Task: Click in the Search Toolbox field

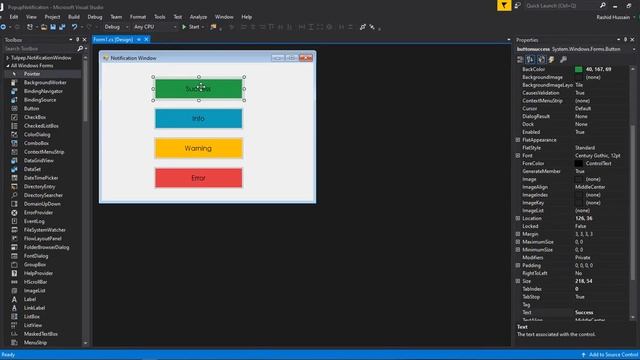Action: pyautogui.click(x=40, y=49)
